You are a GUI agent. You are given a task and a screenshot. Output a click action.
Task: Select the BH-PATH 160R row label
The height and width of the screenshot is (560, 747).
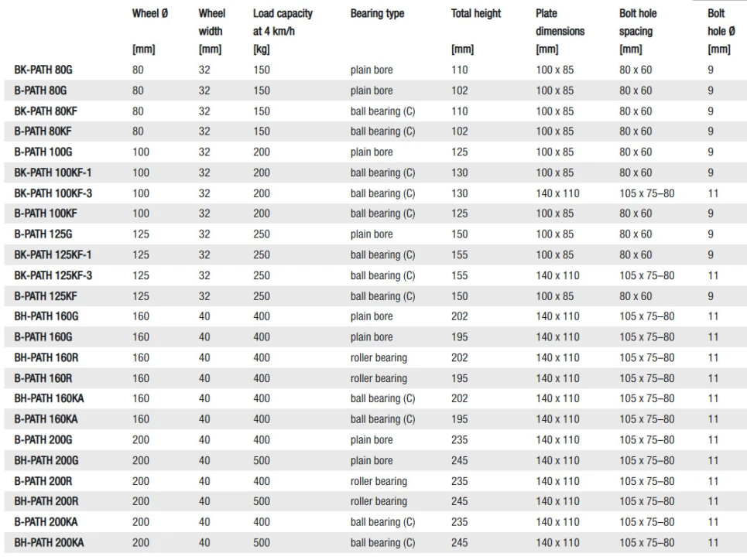click(46, 357)
